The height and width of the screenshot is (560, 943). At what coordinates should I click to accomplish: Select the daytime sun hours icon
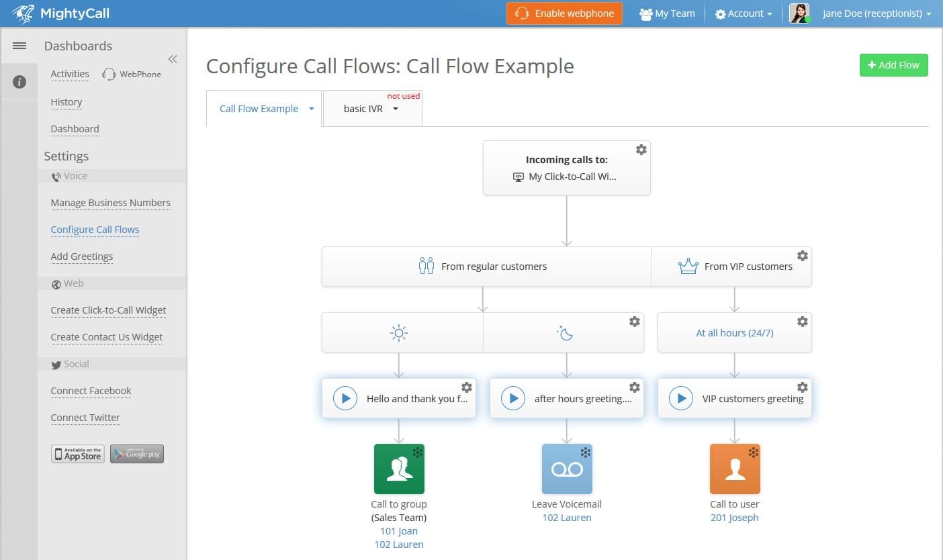coord(399,333)
